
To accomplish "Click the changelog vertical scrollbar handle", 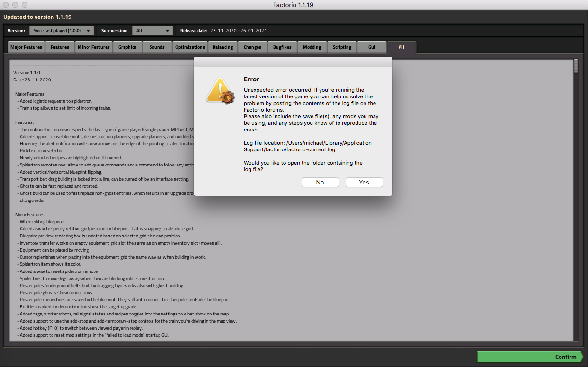I will (576, 66).
